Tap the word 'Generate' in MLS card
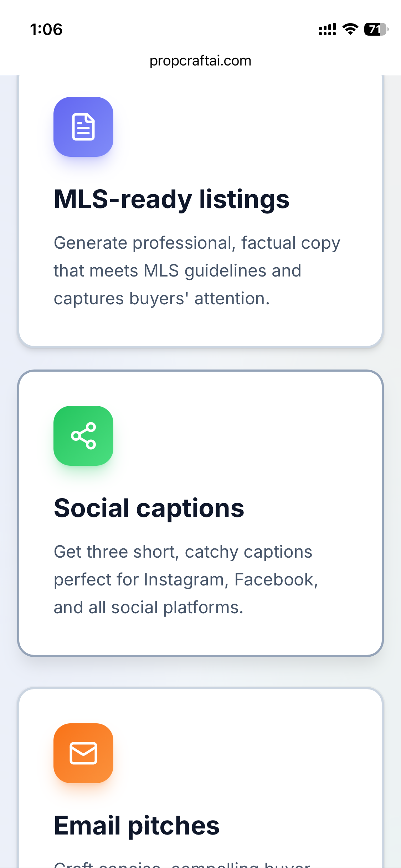The width and height of the screenshot is (401, 868). (x=91, y=243)
